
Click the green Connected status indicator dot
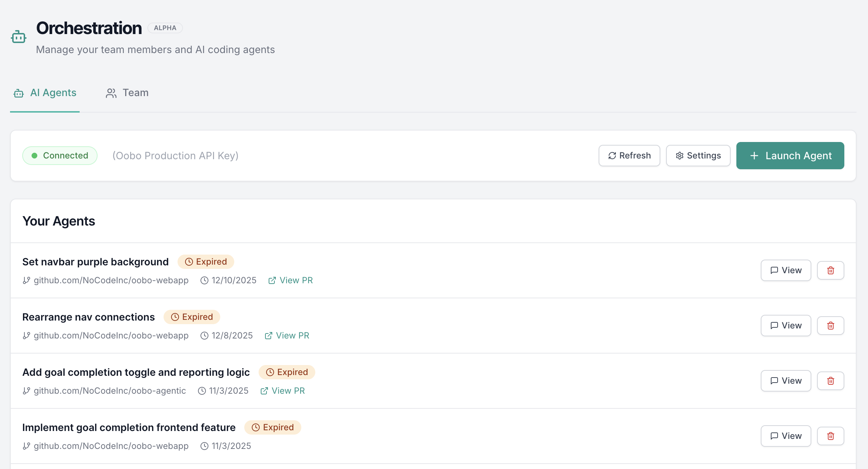34,155
